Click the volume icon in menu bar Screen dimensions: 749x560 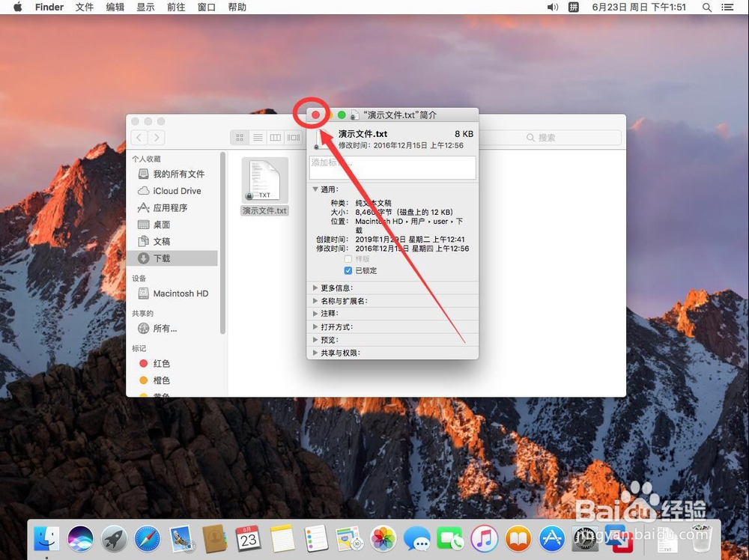tap(552, 7)
